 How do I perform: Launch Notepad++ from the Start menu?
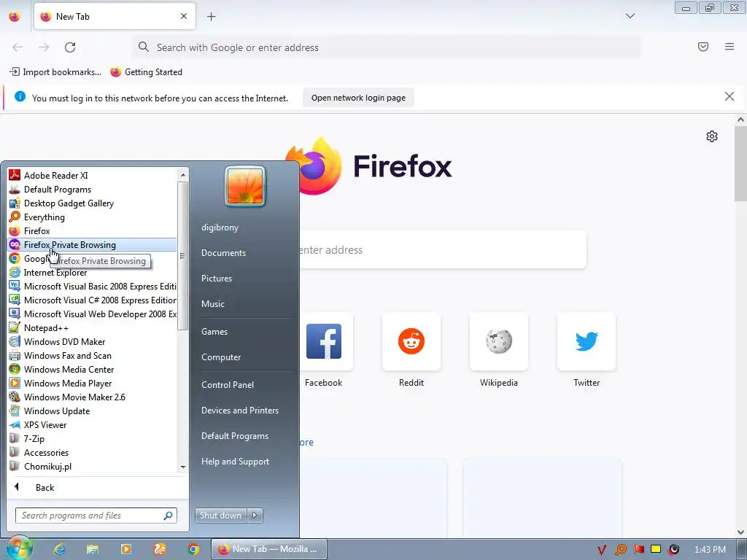[92, 327]
